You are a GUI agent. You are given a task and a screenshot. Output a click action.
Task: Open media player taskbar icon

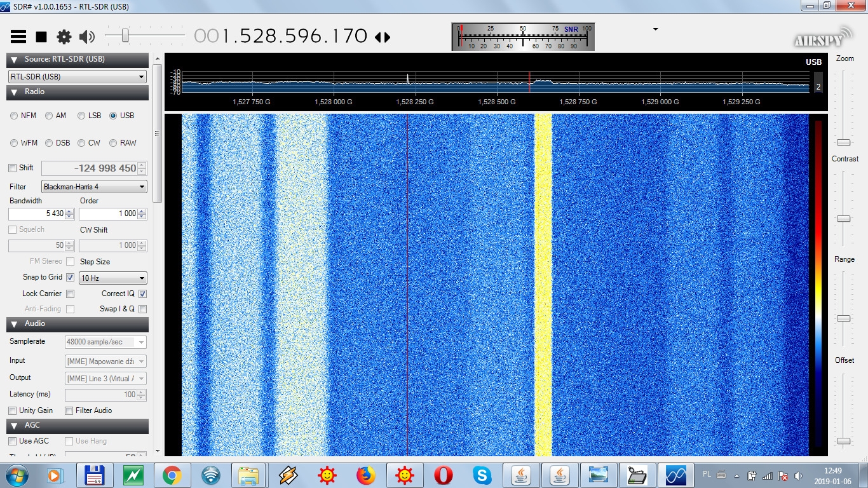(56, 475)
